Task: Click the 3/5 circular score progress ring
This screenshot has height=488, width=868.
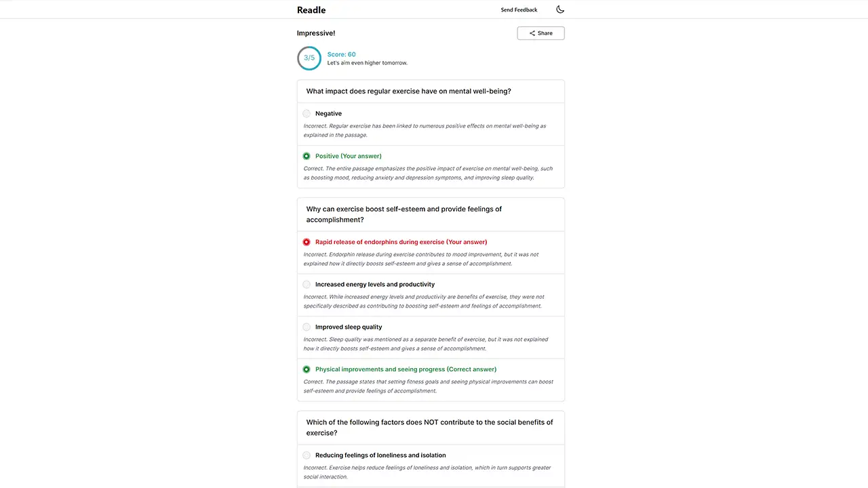Action: (309, 58)
